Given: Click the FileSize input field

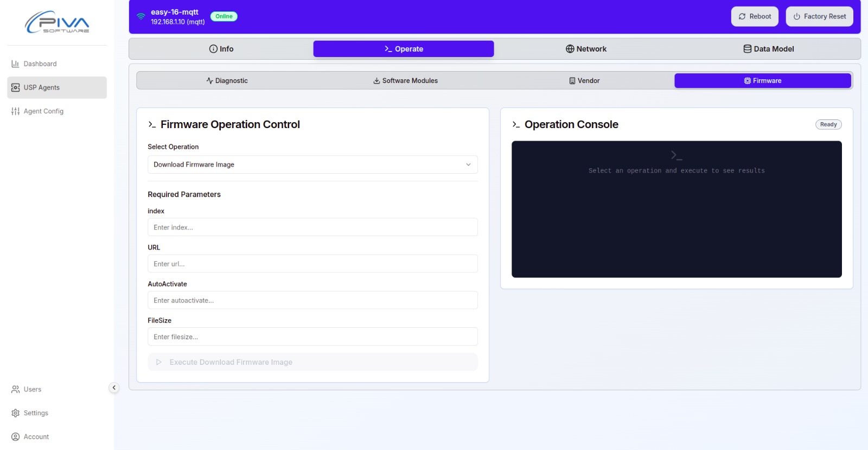Looking at the screenshot, I should click(312, 337).
